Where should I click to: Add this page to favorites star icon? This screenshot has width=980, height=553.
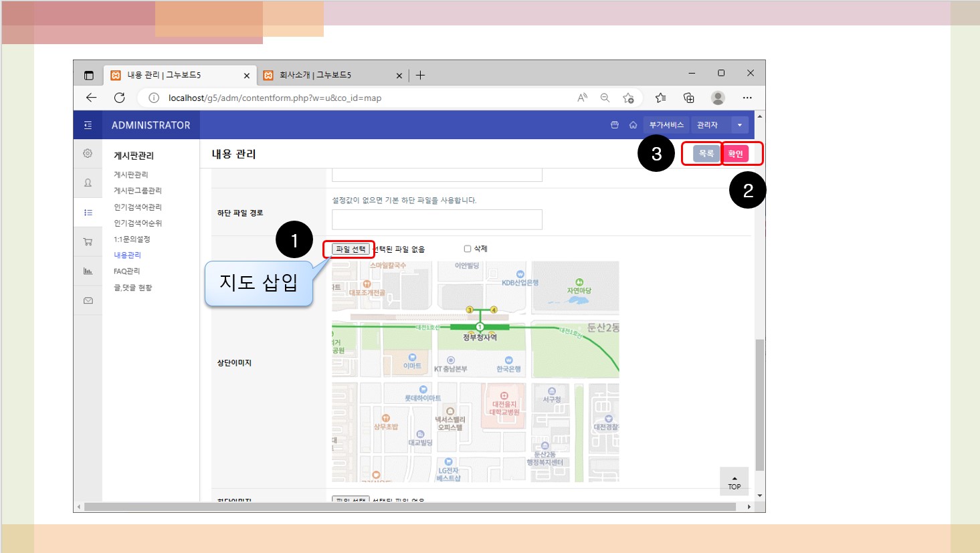point(628,98)
